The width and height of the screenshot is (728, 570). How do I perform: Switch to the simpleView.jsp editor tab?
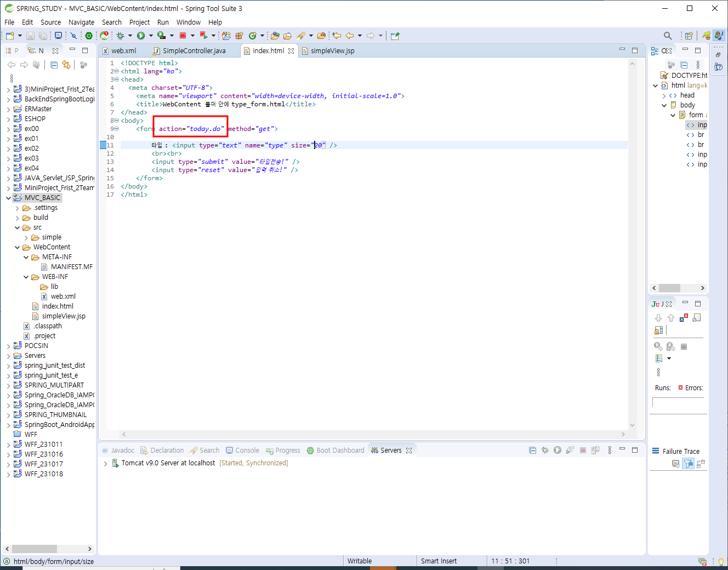[332, 50]
